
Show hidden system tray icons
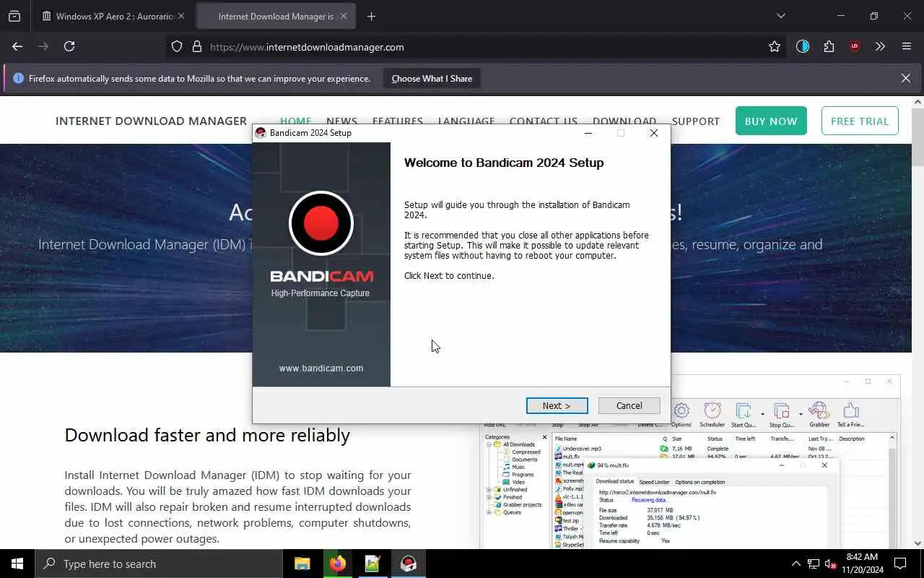[x=796, y=564]
